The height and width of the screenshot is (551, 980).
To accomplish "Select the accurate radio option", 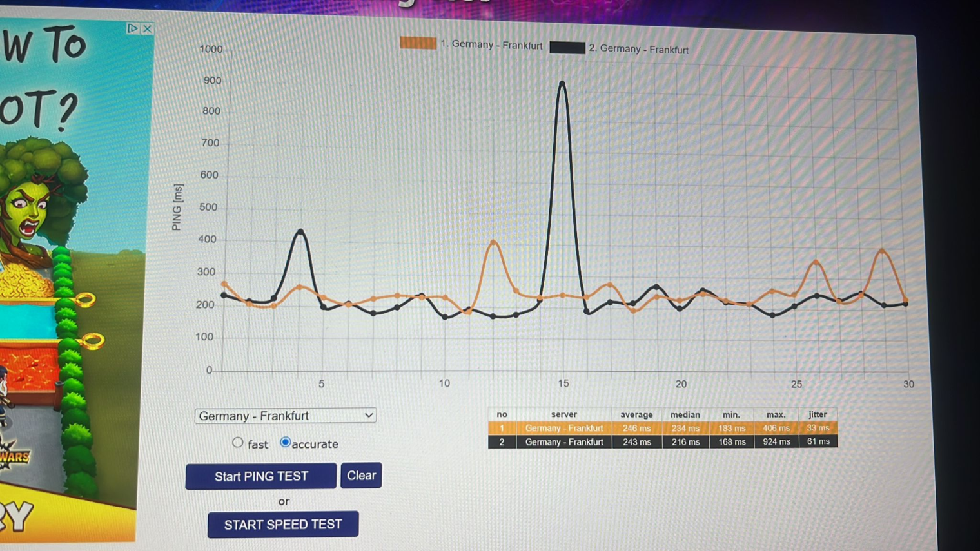I will point(285,442).
